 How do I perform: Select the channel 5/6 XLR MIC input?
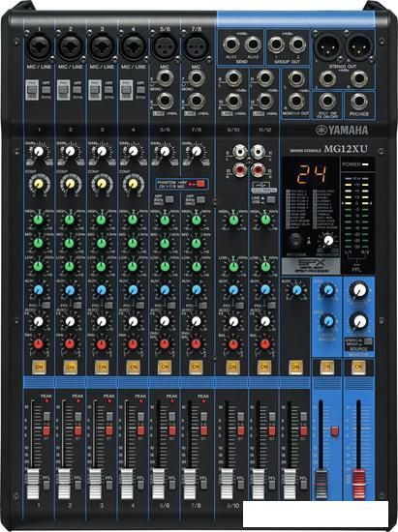[x=165, y=47]
